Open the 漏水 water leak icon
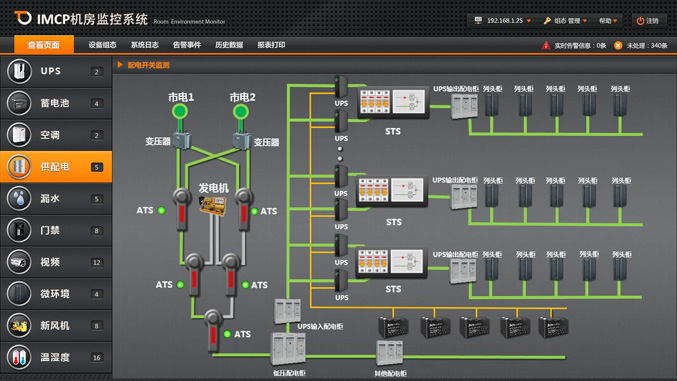 click(19, 198)
